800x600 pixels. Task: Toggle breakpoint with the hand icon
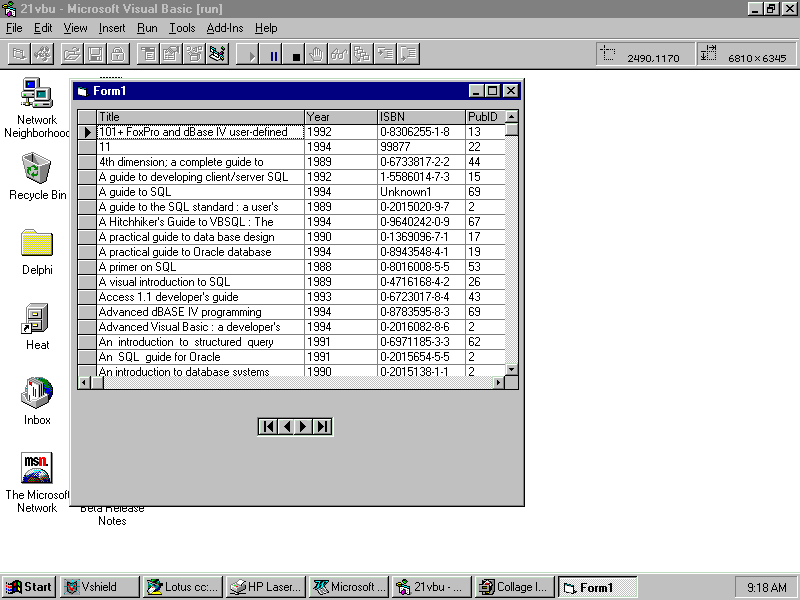coord(317,54)
